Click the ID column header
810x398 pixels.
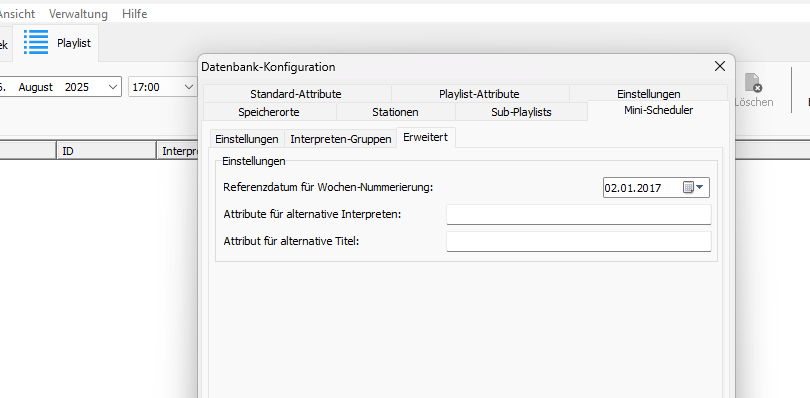(x=106, y=151)
